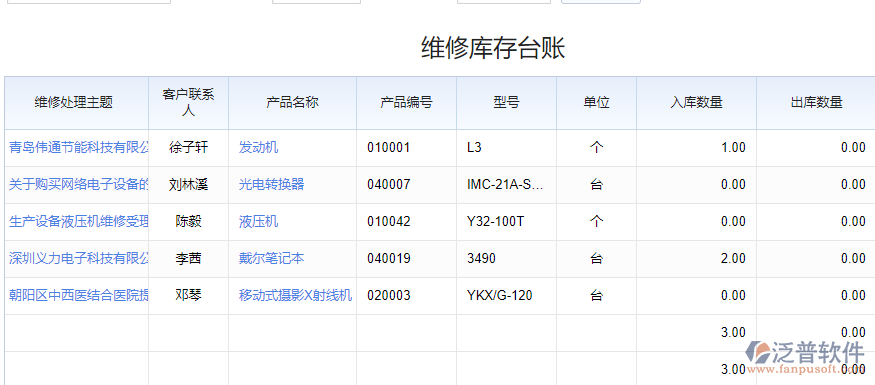The image size is (875, 385).
Task: Select product number 010042
Action: tap(389, 222)
